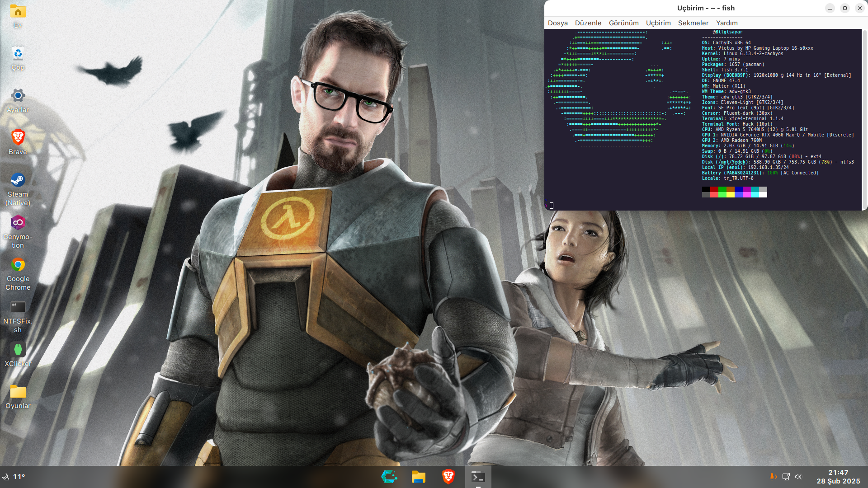Click the 'GPU 2: AMD Radeon 760M' line
Viewport: 868px width, 488px height.
pyautogui.click(x=732, y=141)
